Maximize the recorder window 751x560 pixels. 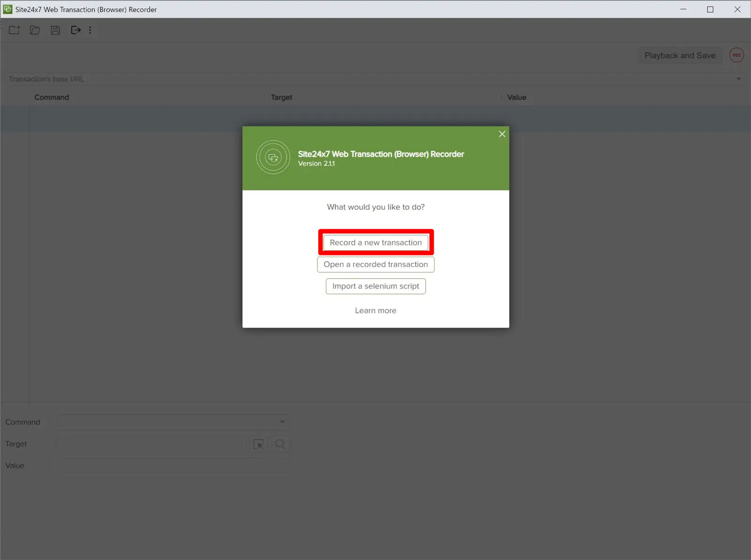pyautogui.click(x=710, y=9)
